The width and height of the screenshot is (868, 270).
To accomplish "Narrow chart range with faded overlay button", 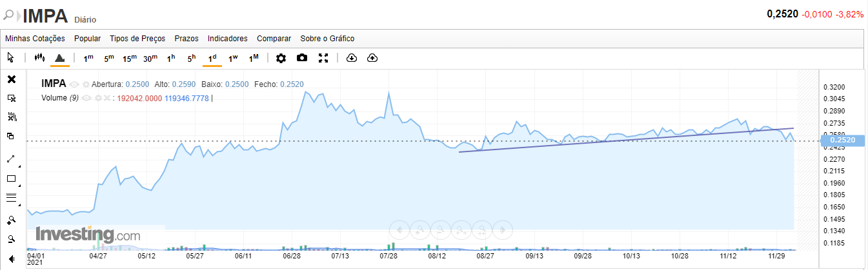I will tap(481, 229).
